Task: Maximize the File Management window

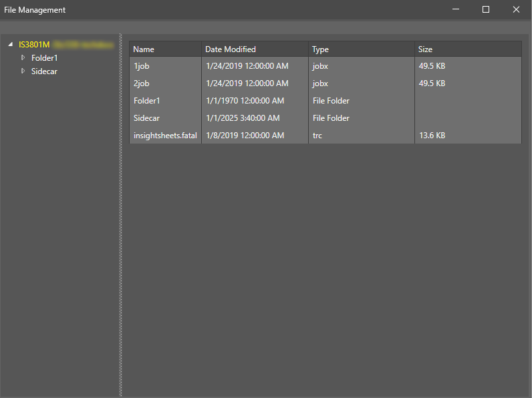Action: (486, 9)
